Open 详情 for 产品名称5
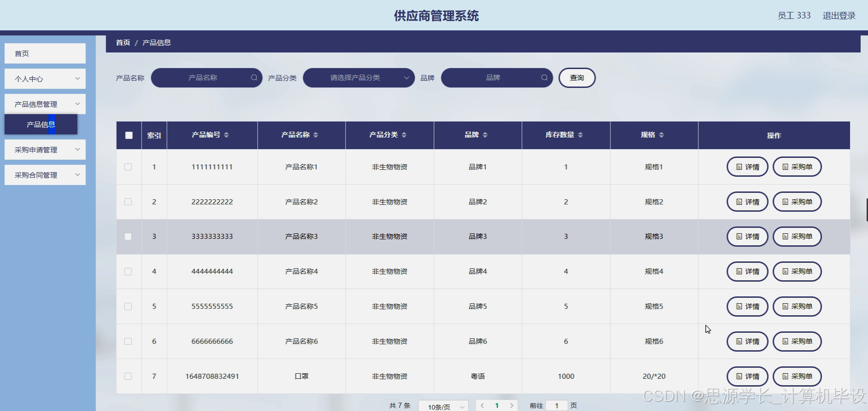This screenshot has height=411, width=868. pyautogui.click(x=747, y=307)
